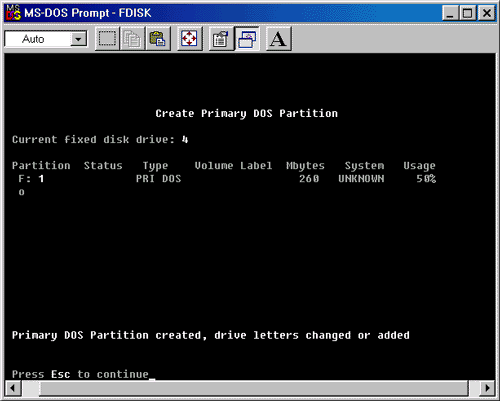Click the horizontal scrollbar right arrow

point(487,388)
